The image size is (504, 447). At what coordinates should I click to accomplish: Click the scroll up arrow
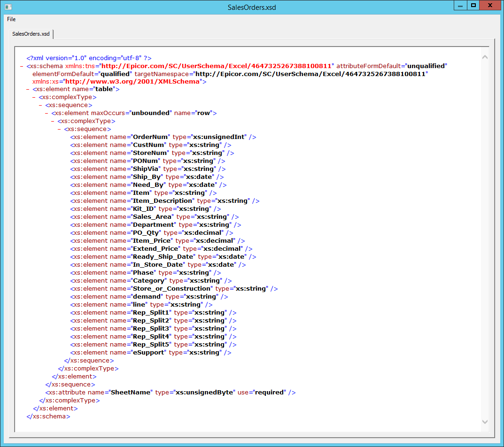485,57
